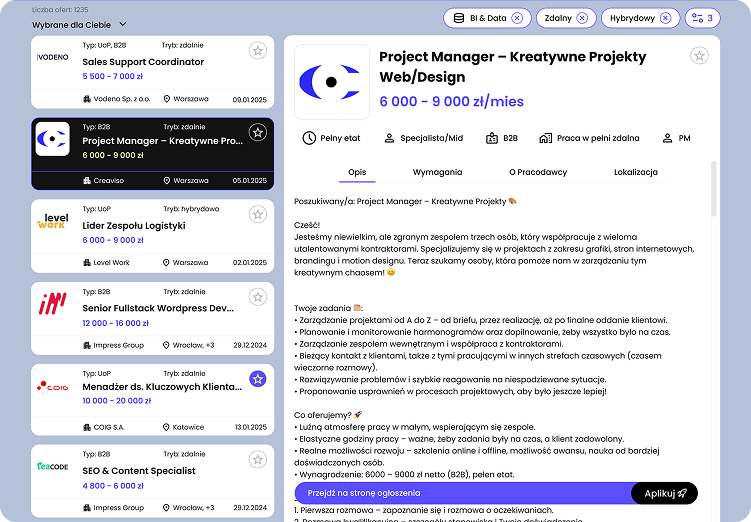Select the 6 000 – 9 000 zł/mies salary text
Image resolution: width=751 pixels, height=522 pixels.
click(x=451, y=102)
